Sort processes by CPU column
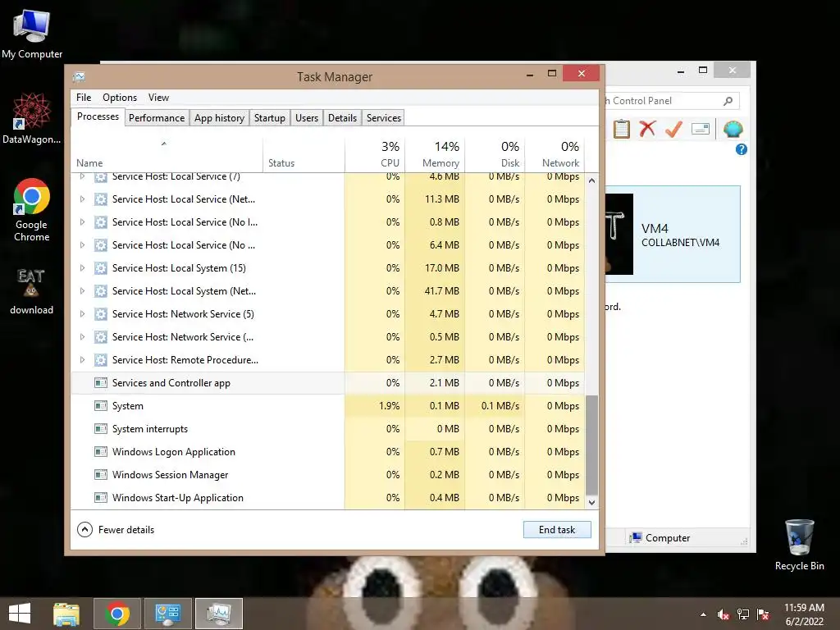 point(375,154)
